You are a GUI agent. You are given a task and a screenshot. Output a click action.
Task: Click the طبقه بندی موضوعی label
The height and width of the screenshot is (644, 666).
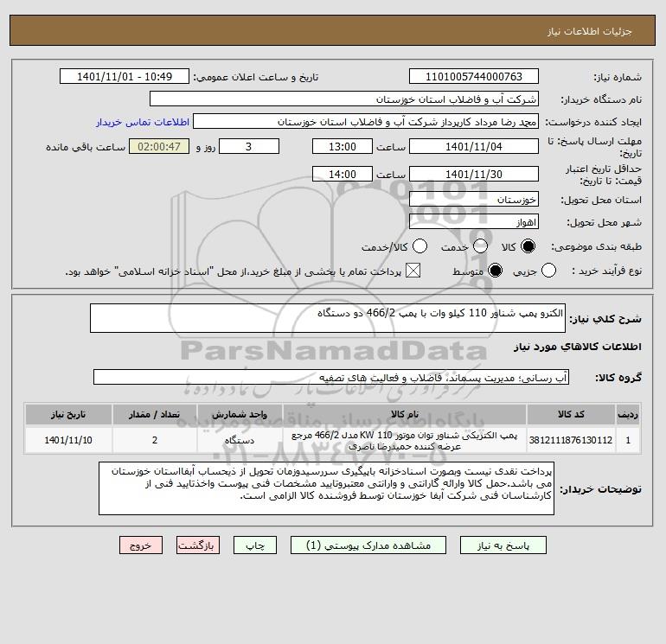[596, 246]
